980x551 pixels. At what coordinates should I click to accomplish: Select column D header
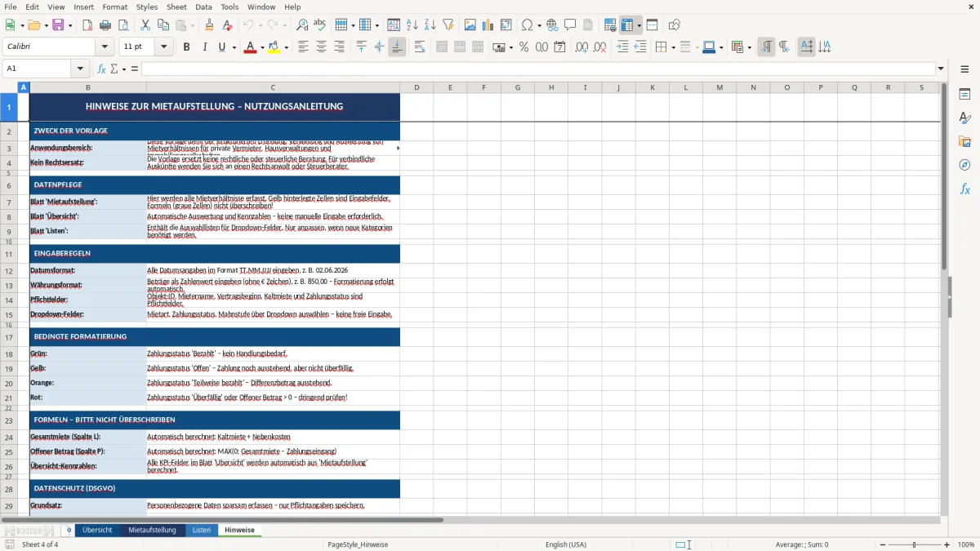coord(416,87)
